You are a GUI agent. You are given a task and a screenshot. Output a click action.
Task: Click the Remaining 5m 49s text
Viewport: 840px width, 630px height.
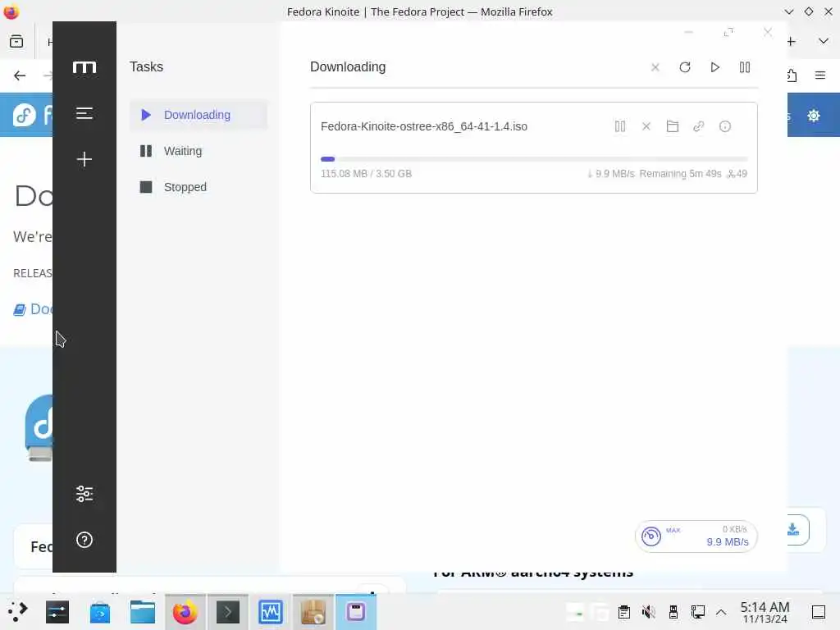point(680,174)
